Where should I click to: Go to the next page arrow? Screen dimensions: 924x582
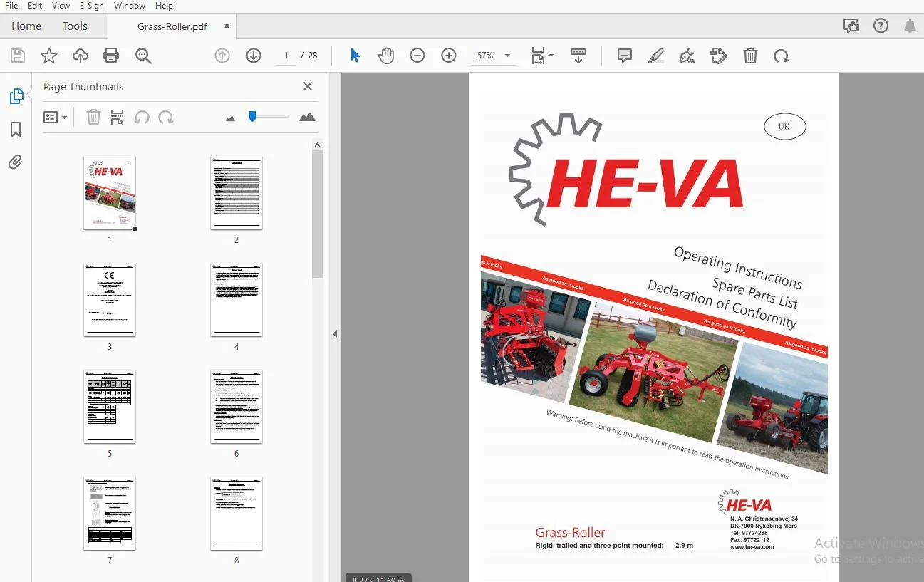pos(254,56)
